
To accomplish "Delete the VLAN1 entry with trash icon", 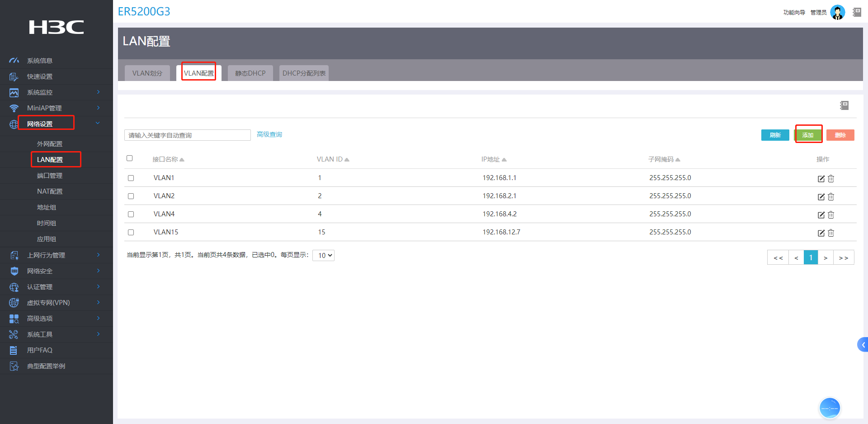I will click(x=831, y=178).
